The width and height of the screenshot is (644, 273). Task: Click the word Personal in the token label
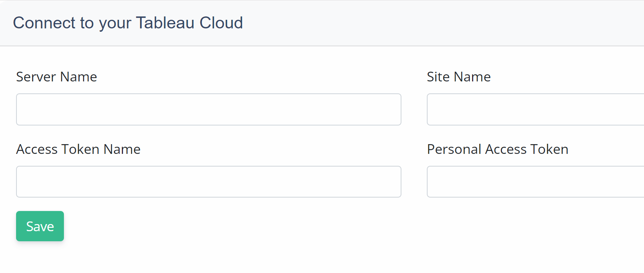pyautogui.click(x=454, y=149)
